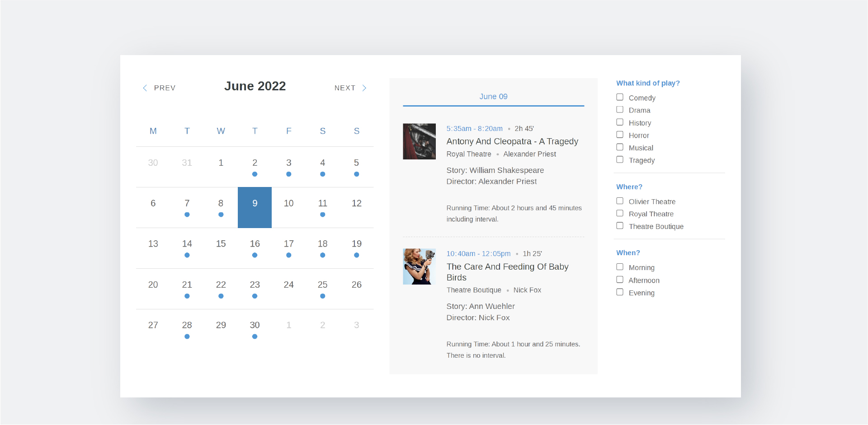Screen dimensions: 868x425
Task: Click the left chevron beside PREV
Action: coord(145,88)
